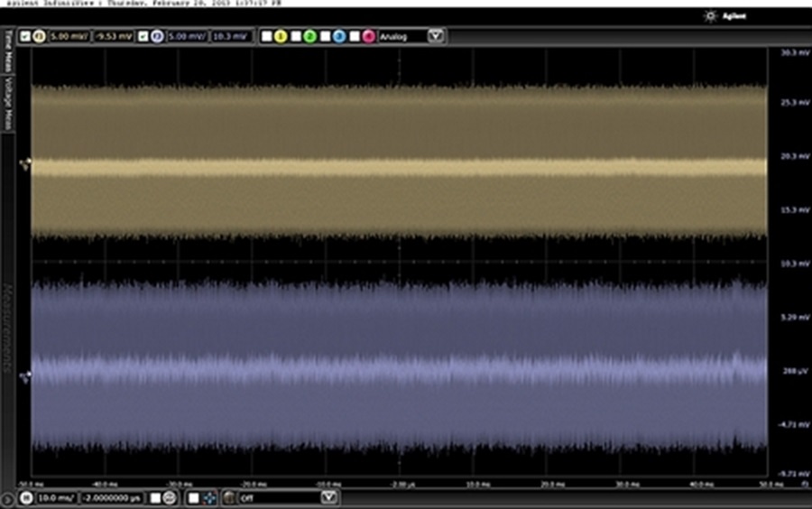Screen dimensions: 812x509
Task: Click the 25.3 mV vertical axis label
Action: (x=795, y=103)
